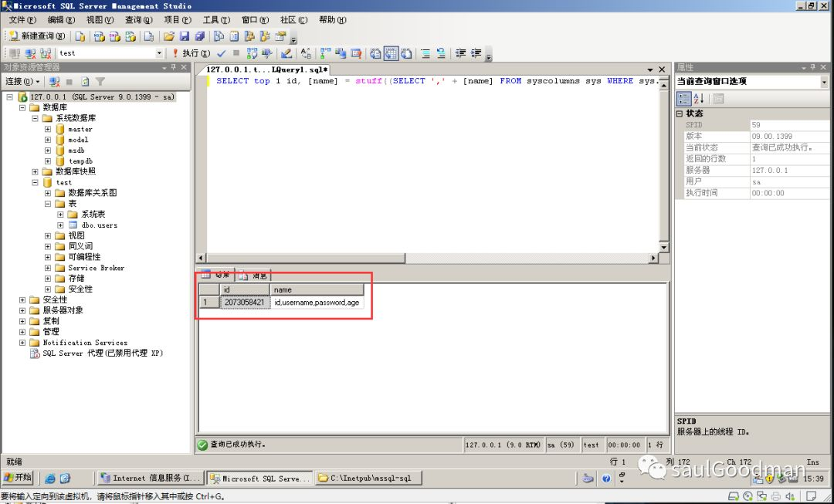Open the available databases combo box

(x=159, y=53)
